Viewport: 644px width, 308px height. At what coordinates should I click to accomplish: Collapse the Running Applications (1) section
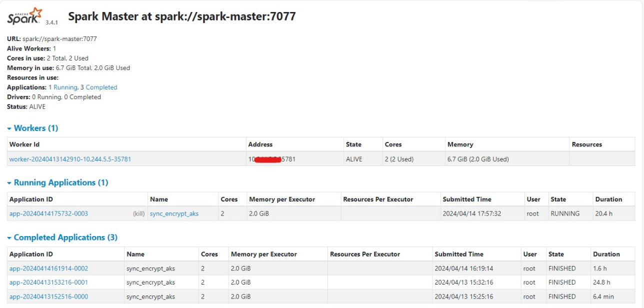tap(57, 183)
